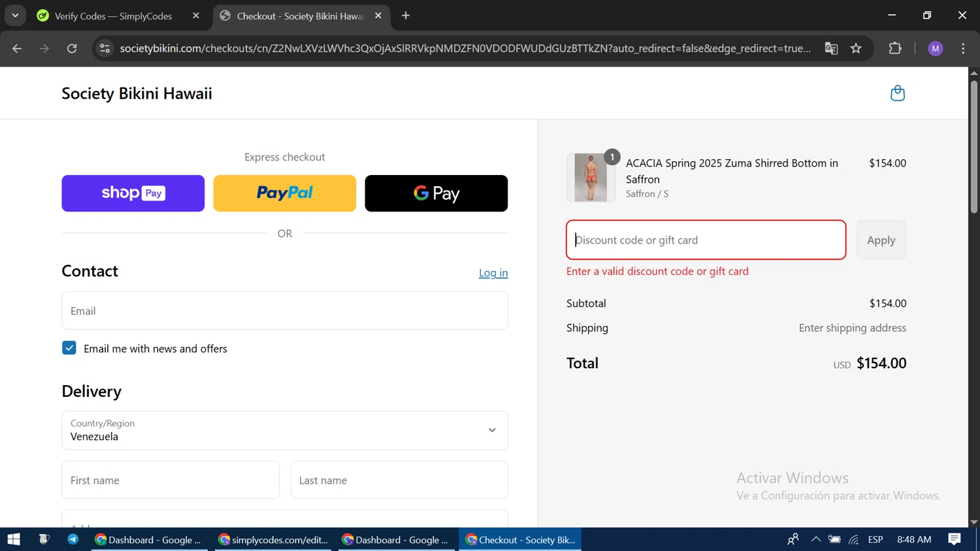
Task: Click the Saffron / S variant text
Action: pyautogui.click(x=647, y=194)
